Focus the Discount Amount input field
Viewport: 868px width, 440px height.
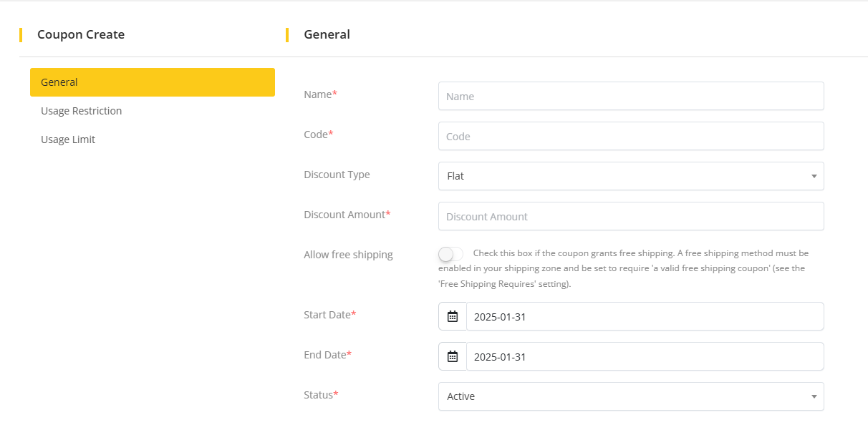630,216
